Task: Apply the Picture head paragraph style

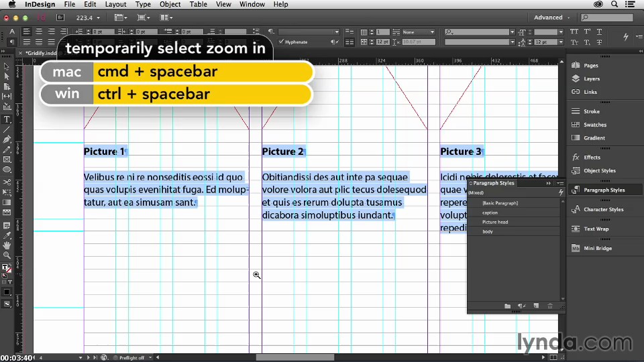Action: (x=494, y=222)
